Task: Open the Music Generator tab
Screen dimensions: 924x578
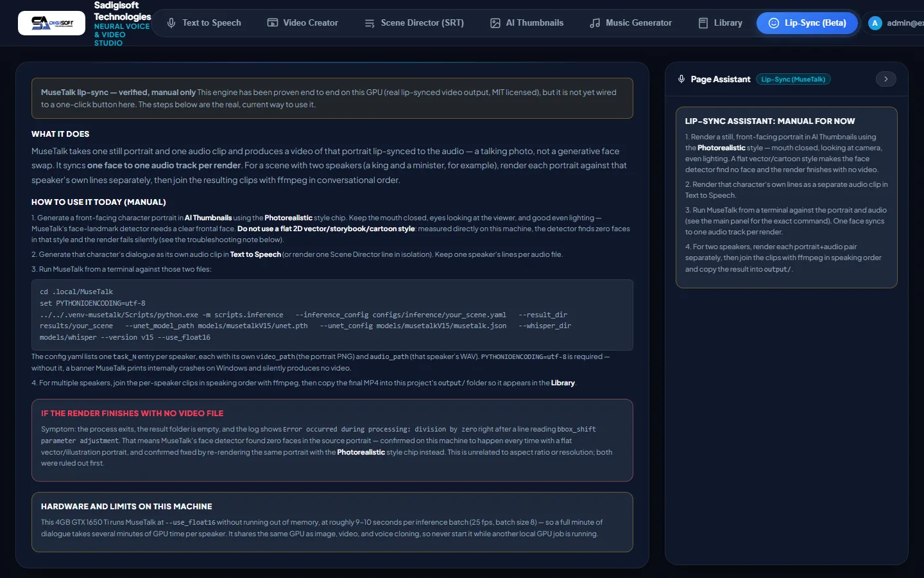Action: pos(631,23)
